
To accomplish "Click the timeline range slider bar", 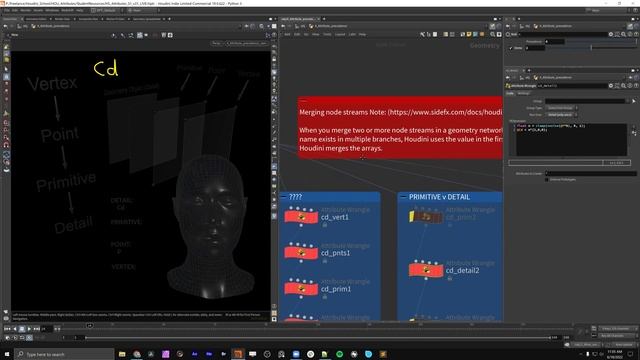I will [318, 338].
